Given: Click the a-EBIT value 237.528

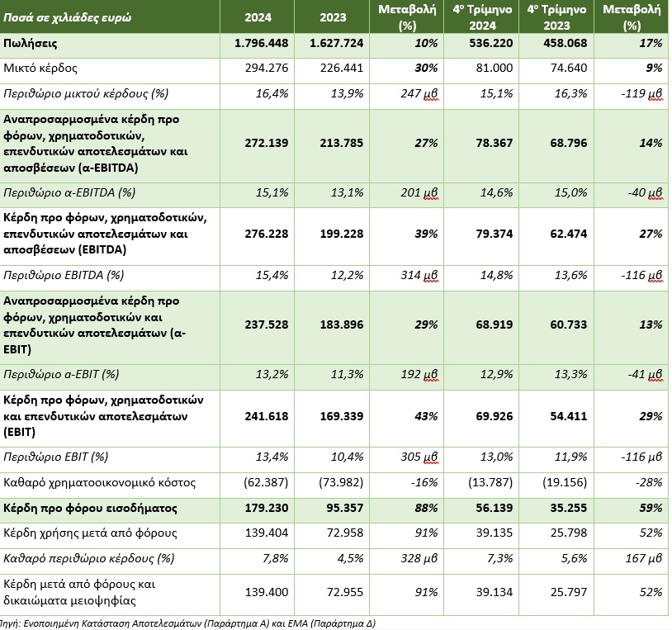Looking at the screenshot, I should pos(267,324).
